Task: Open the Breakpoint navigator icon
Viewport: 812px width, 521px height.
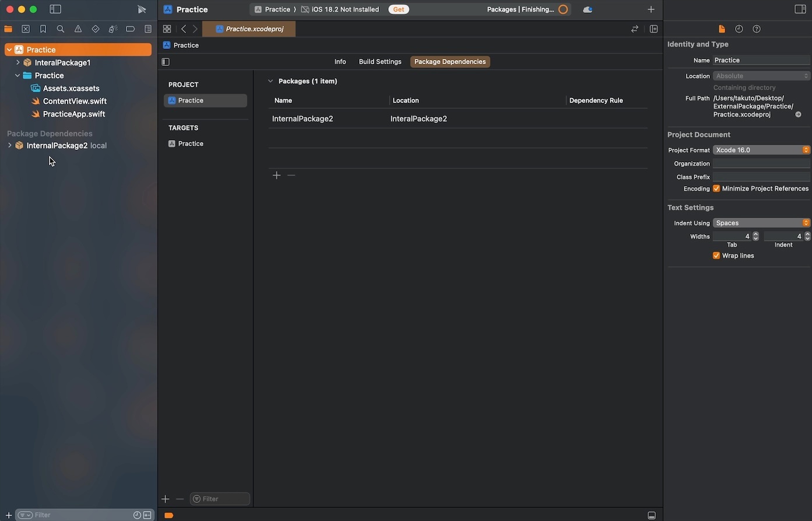Action: (x=131, y=29)
